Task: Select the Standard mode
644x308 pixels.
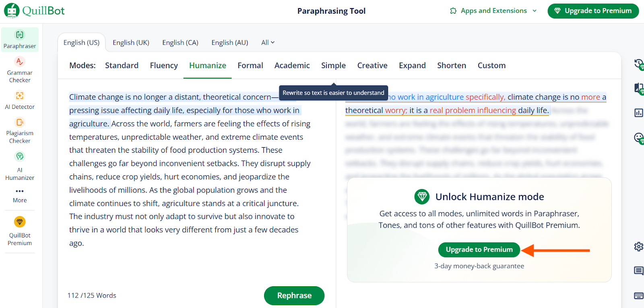Action: pos(122,65)
